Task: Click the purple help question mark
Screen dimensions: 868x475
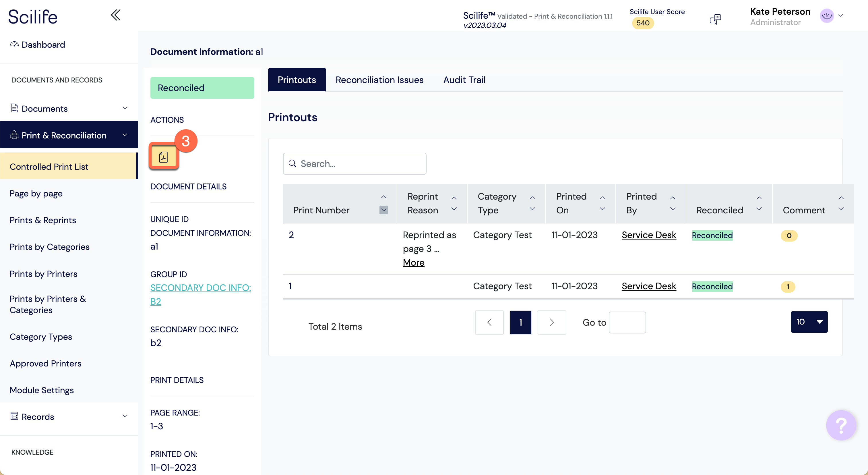Action: tap(841, 425)
